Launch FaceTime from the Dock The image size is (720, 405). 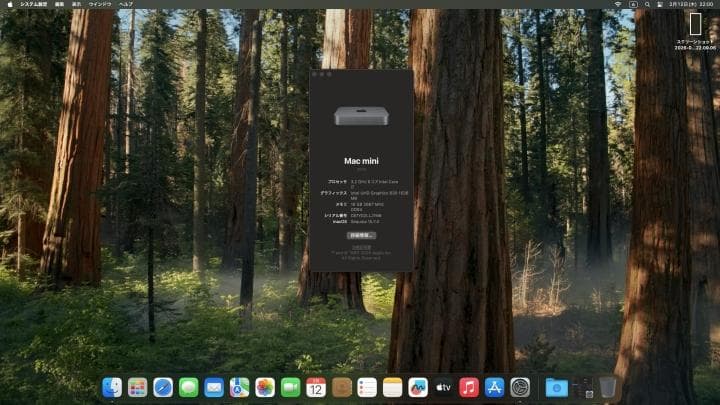coord(290,387)
